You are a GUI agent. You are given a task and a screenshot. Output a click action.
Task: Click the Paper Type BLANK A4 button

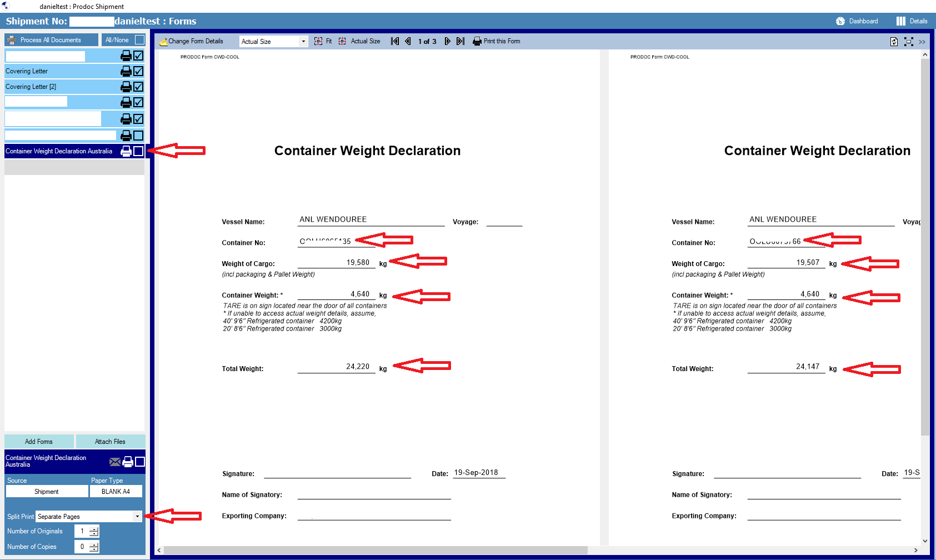point(116,492)
